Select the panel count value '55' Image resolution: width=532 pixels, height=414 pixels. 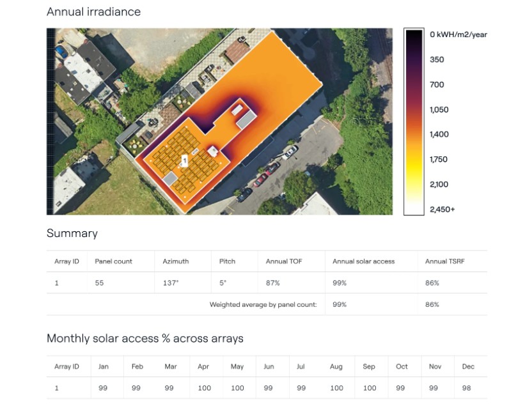pyautogui.click(x=99, y=283)
